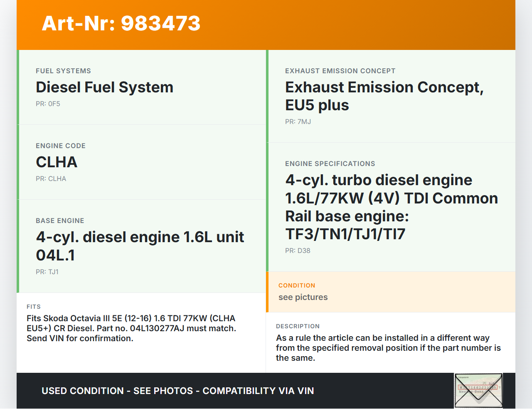The image size is (532, 409).
Task: Click the FITS section label
Action: click(34, 307)
